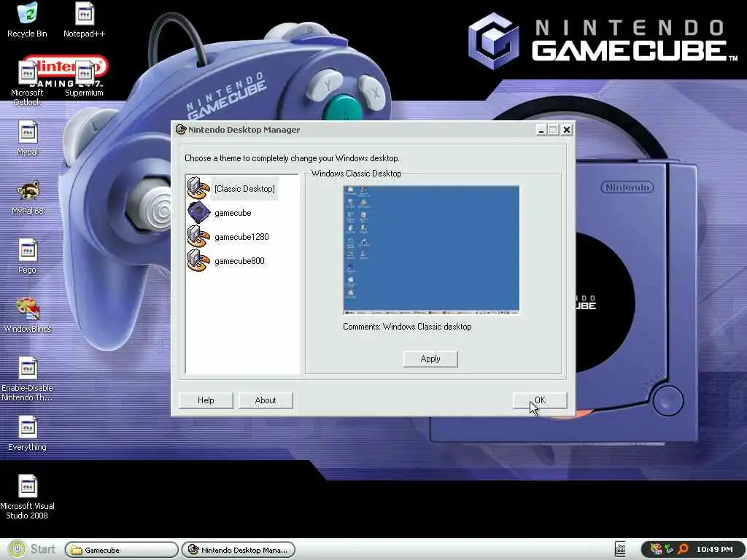Click Nintendo Desktop Manager taskbar button
Image resolution: width=747 pixels, height=560 pixels.
pos(239,550)
